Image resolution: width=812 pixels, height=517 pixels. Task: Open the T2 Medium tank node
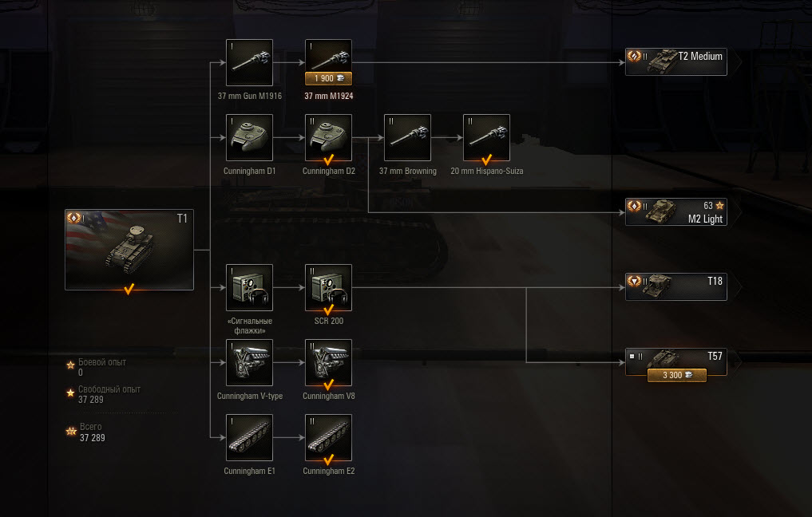click(x=675, y=62)
